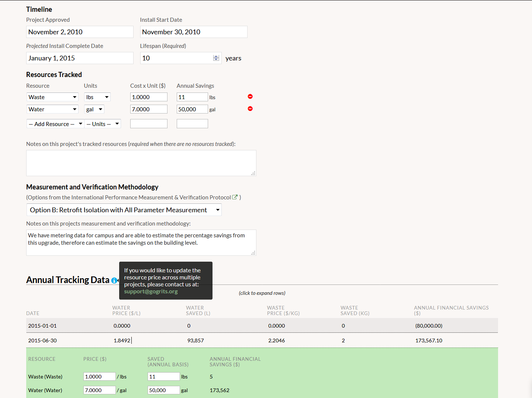This screenshot has height=398, width=532.
Task: Open the Water resource dropdown
Action: point(52,109)
